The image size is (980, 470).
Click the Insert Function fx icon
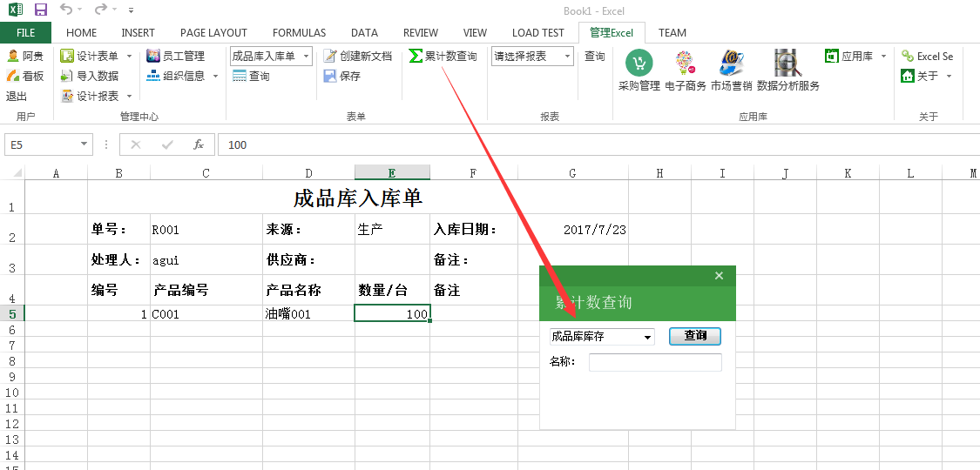point(199,144)
